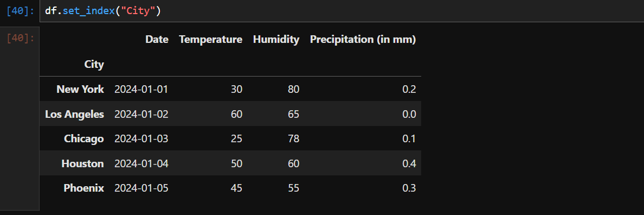Click the Humidity column header
The image size is (644, 215).
click(x=276, y=40)
